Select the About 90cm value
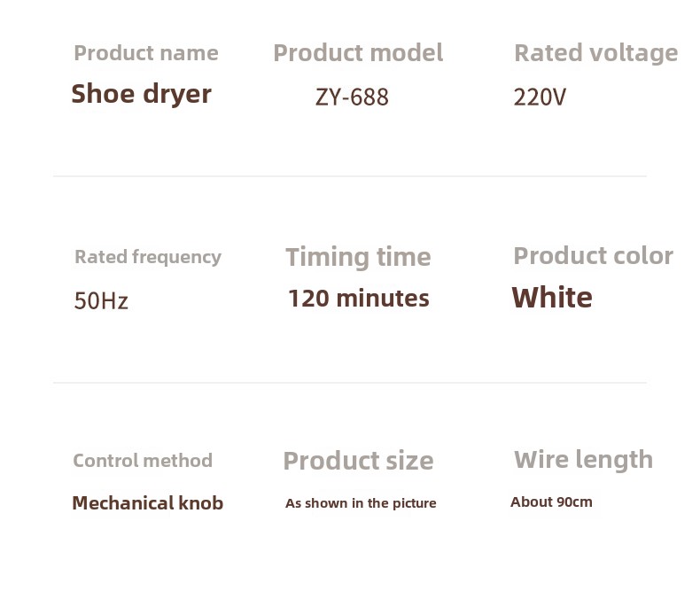The width and height of the screenshot is (700, 591). coord(551,502)
